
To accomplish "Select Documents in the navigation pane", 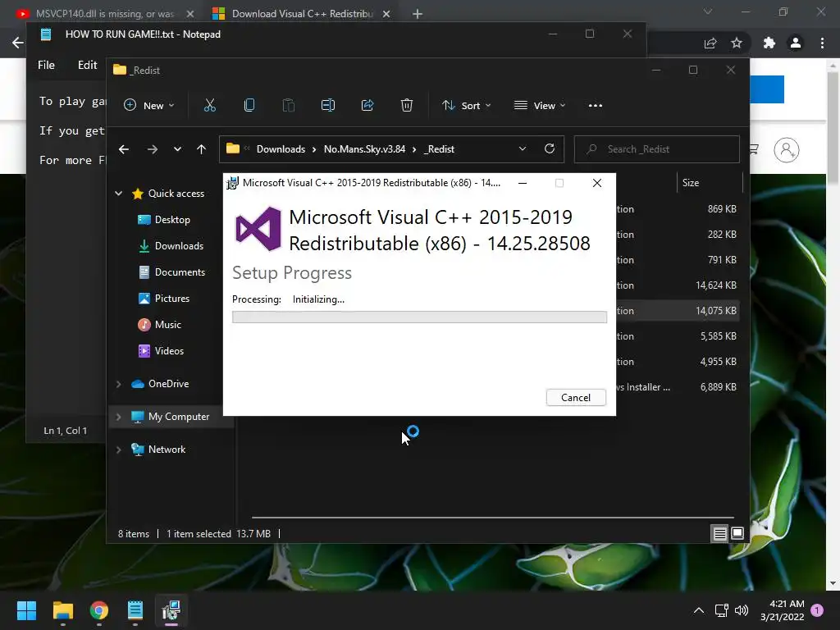I will point(171,272).
